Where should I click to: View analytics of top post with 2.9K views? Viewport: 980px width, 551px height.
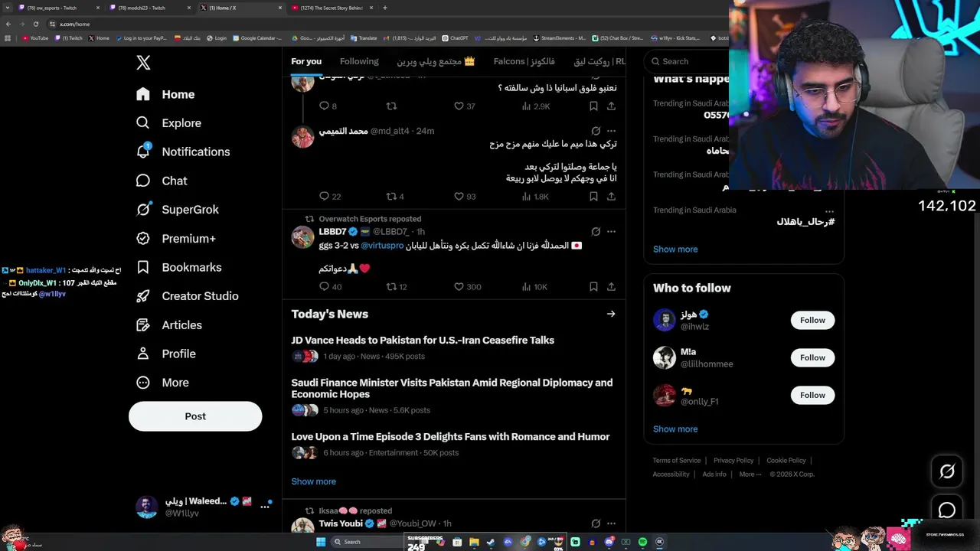coord(535,106)
